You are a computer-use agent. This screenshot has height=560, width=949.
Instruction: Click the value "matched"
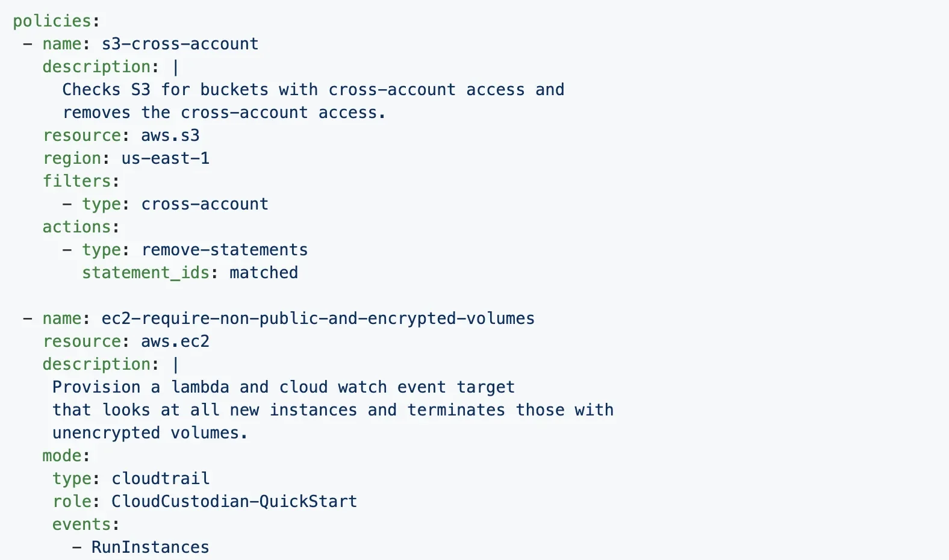coord(263,273)
